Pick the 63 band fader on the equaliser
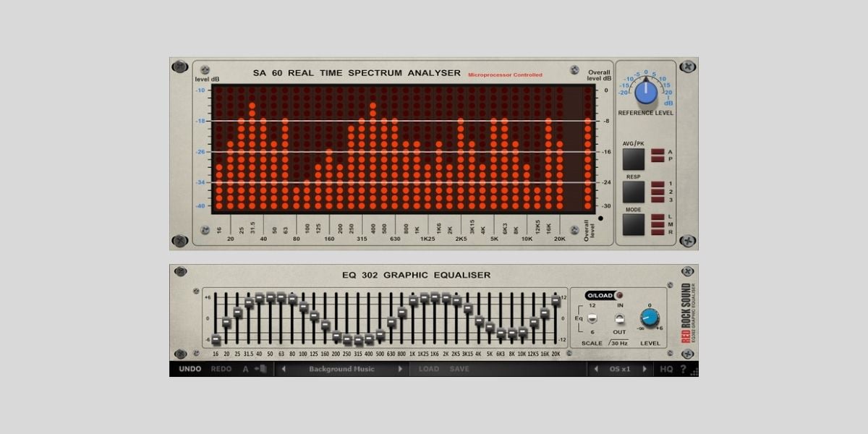This screenshot has height=434, width=868. (x=281, y=297)
